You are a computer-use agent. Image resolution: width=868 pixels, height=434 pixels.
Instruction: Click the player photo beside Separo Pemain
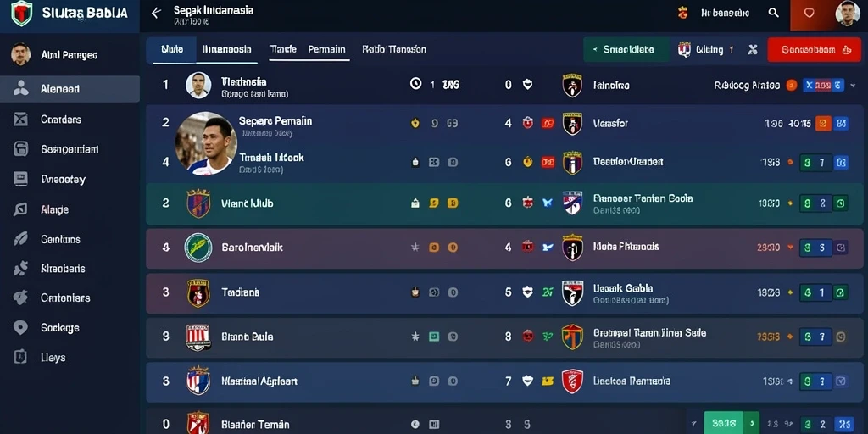point(206,143)
